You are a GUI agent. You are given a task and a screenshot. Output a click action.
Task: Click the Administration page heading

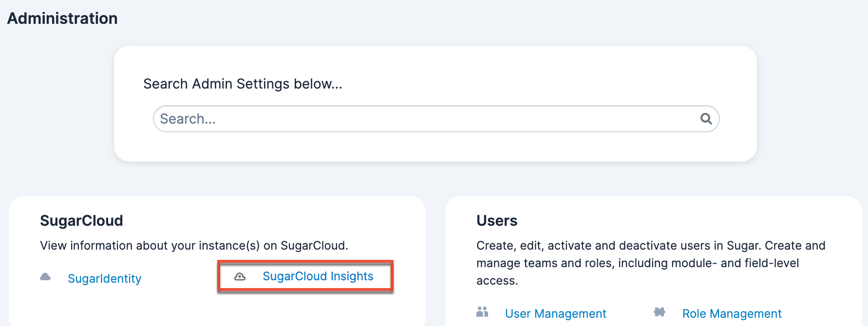(x=62, y=18)
